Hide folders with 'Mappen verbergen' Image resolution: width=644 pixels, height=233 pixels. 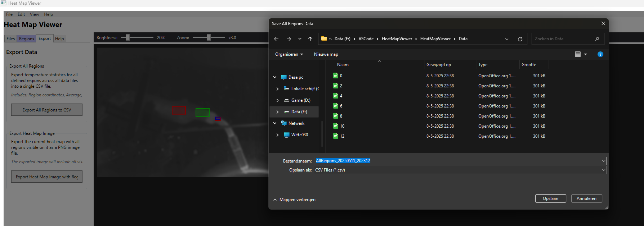click(x=294, y=200)
